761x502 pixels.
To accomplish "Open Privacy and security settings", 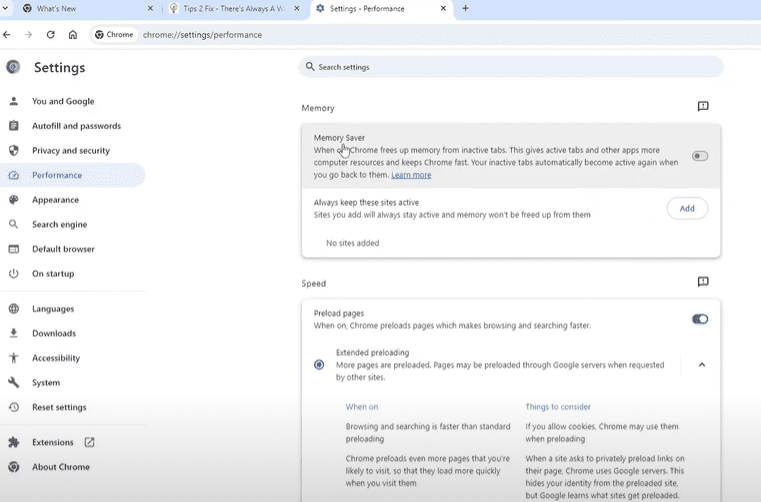I will (70, 150).
